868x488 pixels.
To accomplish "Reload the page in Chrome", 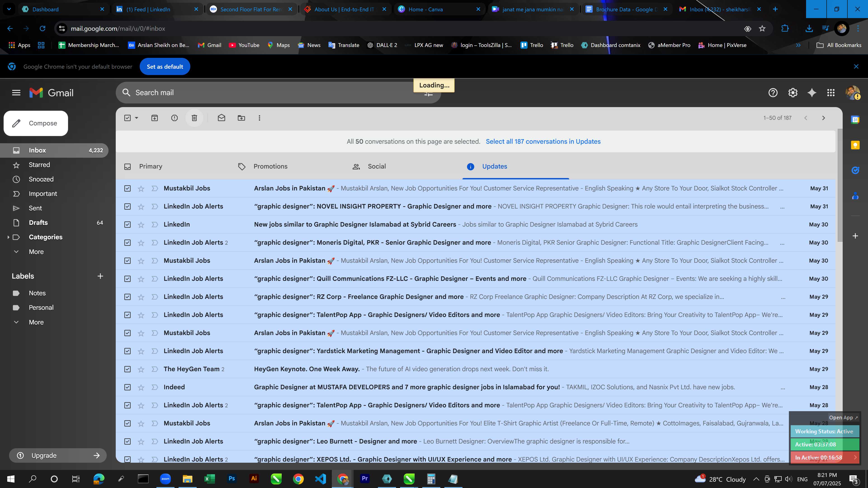I will click(x=42, y=29).
